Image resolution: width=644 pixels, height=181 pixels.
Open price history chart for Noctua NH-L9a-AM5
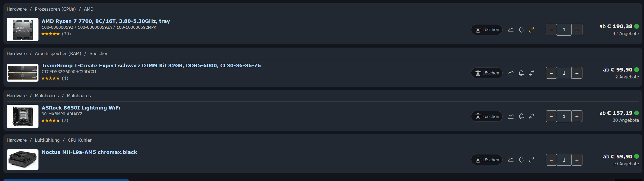(x=511, y=160)
